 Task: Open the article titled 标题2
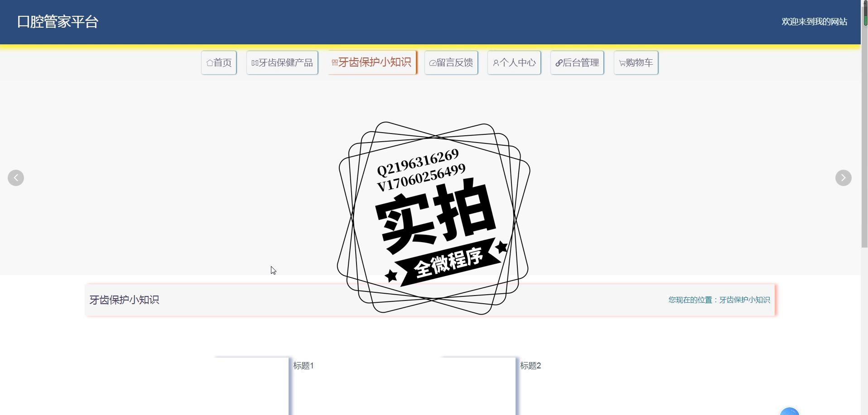530,366
